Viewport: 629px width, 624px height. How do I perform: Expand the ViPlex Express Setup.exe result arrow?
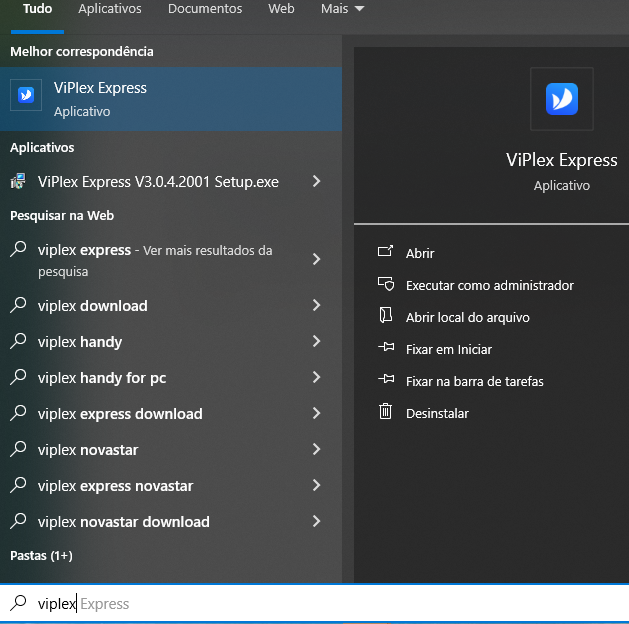(x=317, y=181)
